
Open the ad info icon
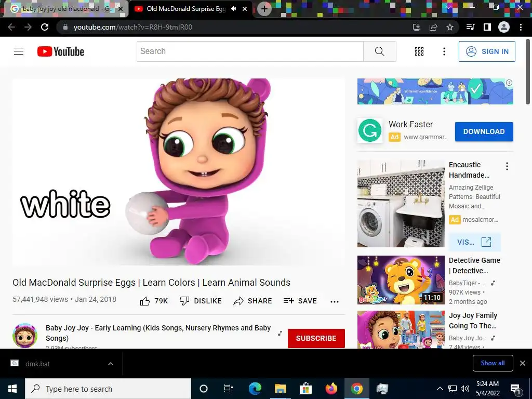509,83
